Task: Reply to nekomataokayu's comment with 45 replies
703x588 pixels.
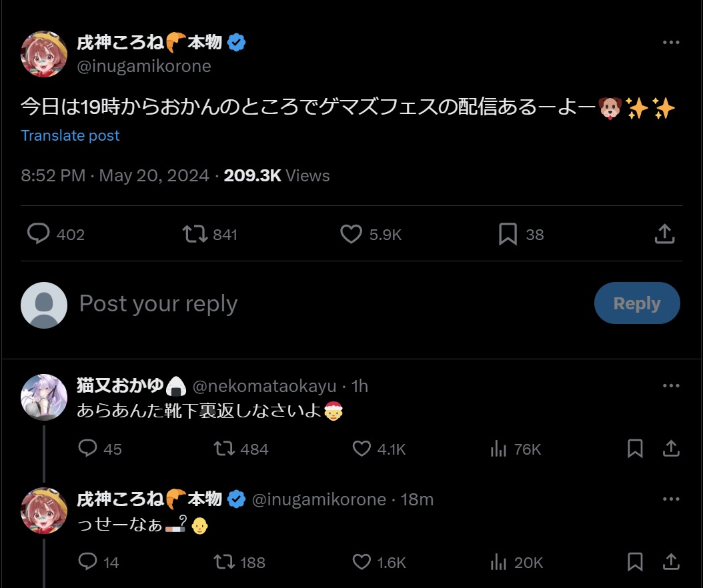Action: tap(88, 449)
